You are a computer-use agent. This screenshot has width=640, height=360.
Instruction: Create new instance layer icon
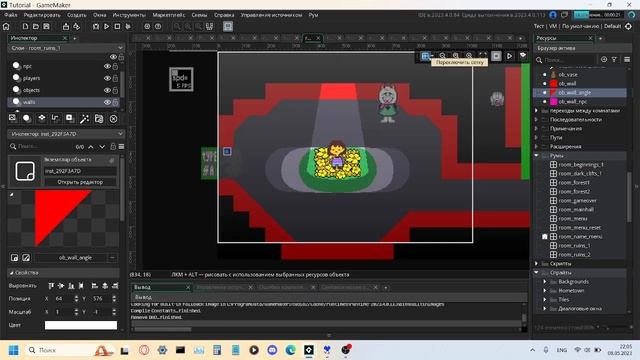pos(27,118)
